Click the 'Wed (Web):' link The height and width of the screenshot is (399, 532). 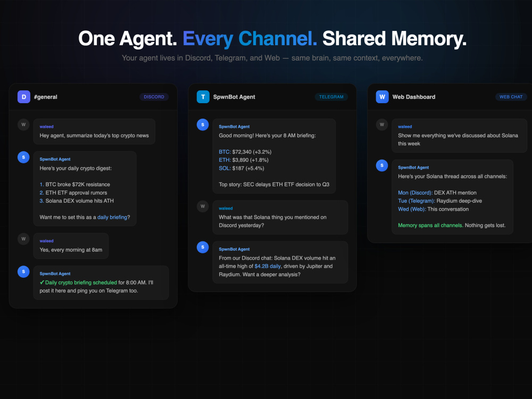click(x=412, y=209)
